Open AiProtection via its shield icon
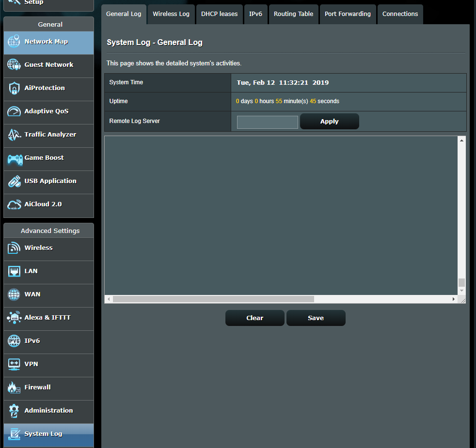Viewport: 476px width, 448px height. 14,88
